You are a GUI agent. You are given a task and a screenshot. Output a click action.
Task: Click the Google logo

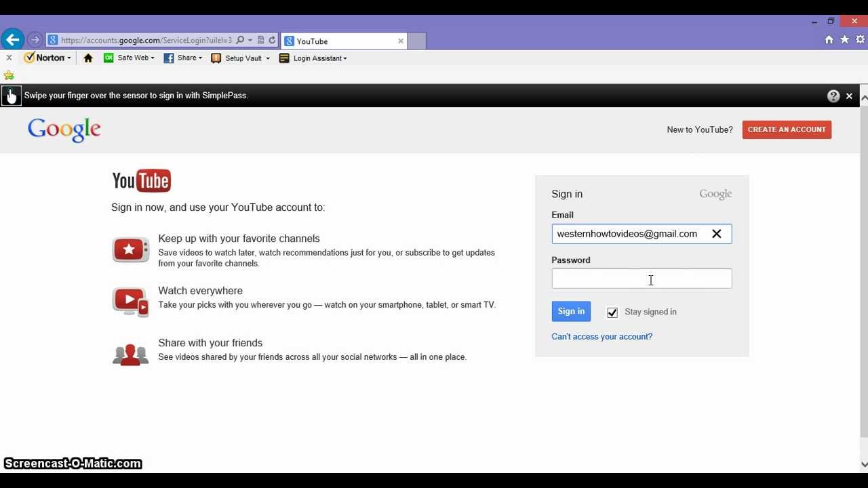point(64,130)
